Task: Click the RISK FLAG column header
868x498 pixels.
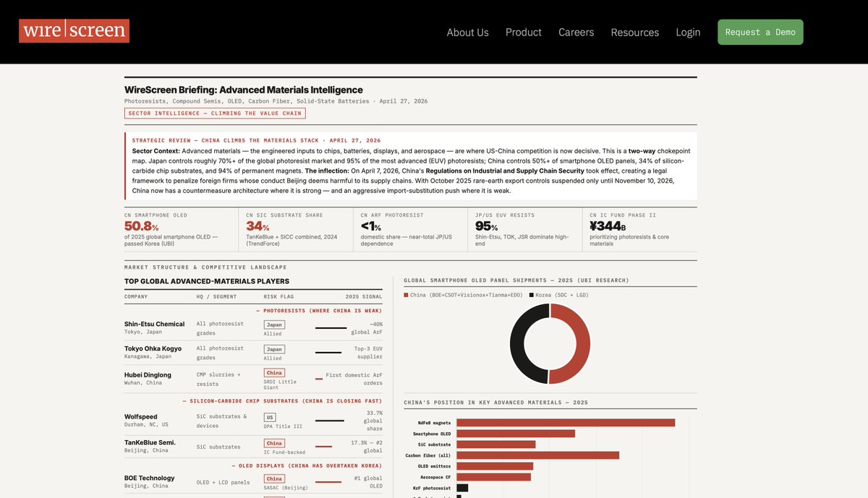Action: [x=278, y=296]
